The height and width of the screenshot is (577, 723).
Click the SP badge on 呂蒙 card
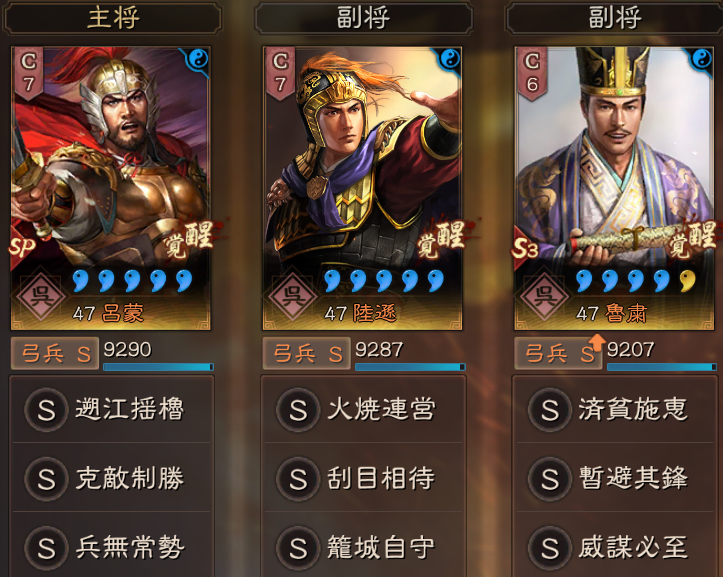22,247
